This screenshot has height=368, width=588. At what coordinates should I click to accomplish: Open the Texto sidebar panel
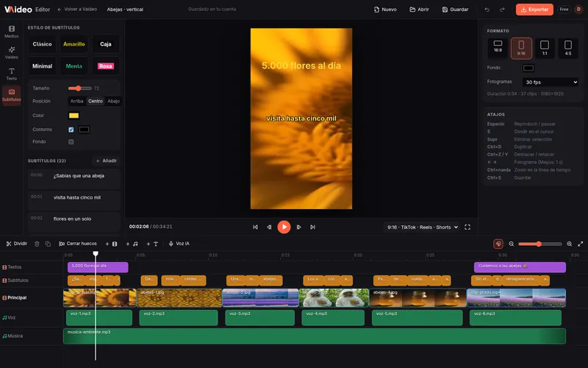12,74
